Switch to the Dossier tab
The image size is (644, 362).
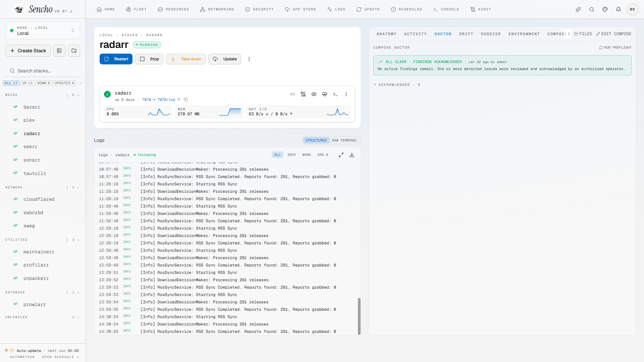(491, 34)
